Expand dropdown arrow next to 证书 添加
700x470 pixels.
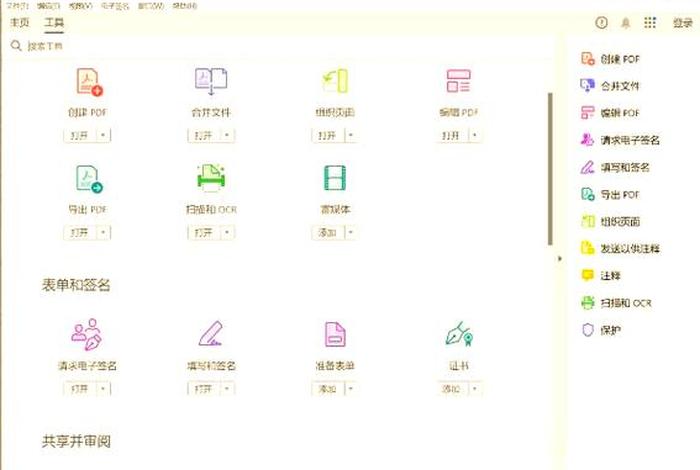(x=475, y=389)
